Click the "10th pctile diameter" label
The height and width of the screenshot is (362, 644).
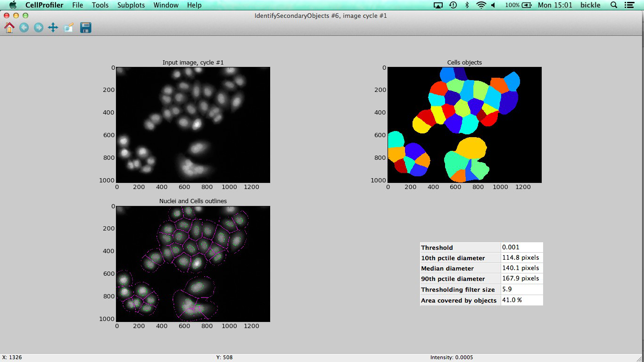pyautogui.click(x=453, y=258)
